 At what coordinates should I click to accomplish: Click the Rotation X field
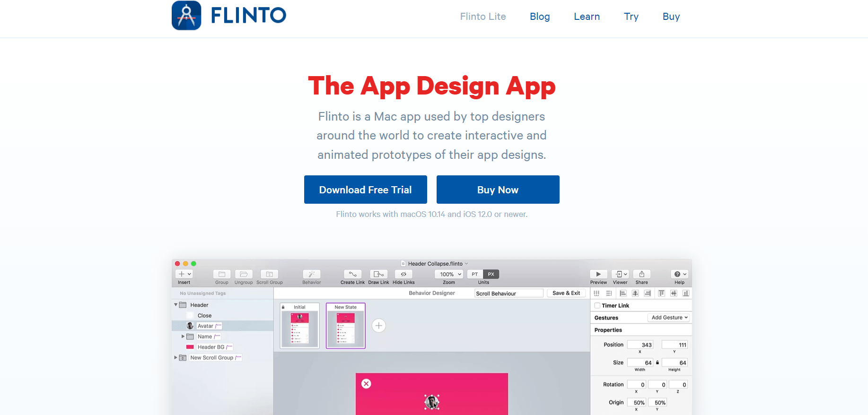point(637,384)
